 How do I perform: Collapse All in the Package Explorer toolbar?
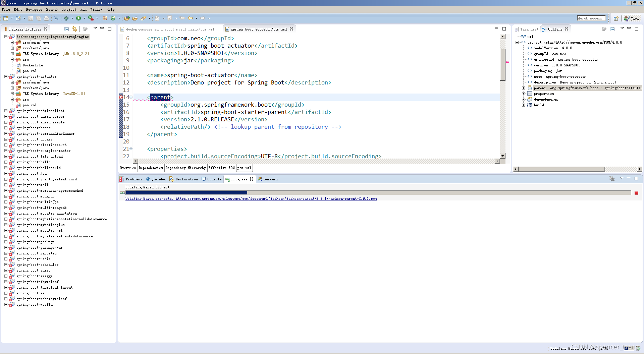coord(66,29)
